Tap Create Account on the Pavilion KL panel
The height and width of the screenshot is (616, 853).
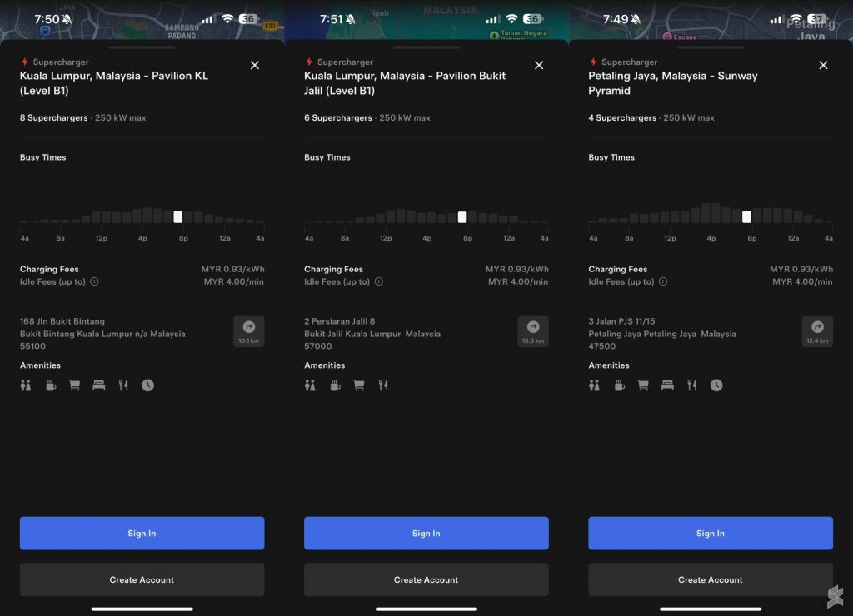point(142,579)
